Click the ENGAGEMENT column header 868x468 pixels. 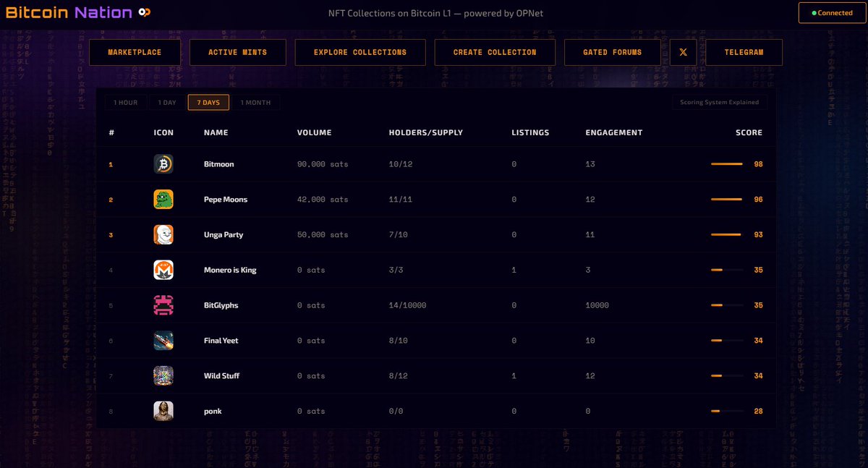click(614, 132)
